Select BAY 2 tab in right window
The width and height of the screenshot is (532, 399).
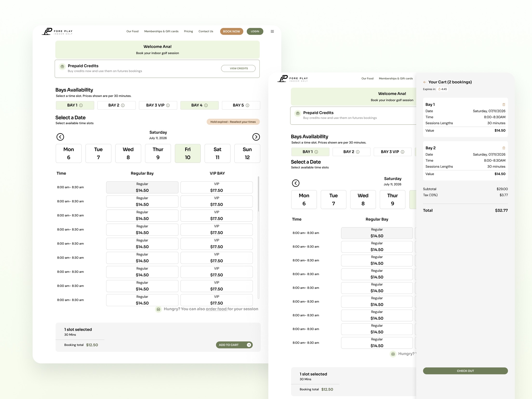(352, 152)
